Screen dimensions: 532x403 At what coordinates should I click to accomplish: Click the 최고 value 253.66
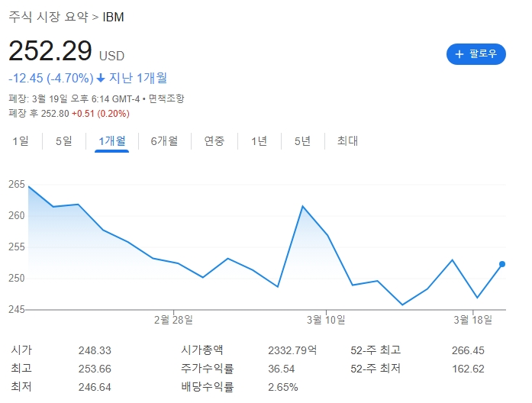click(x=95, y=369)
